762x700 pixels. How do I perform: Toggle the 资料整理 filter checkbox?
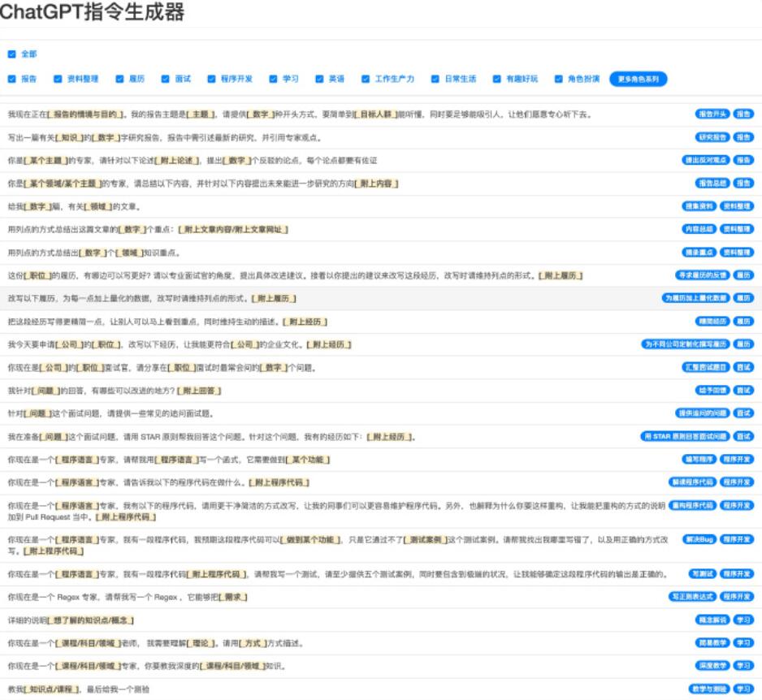click(58, 79)
